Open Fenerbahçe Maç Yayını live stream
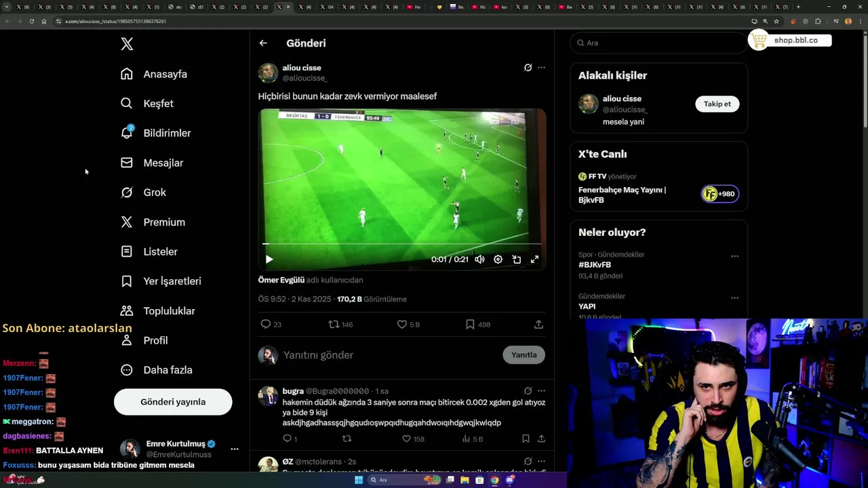The image size is (868, 488). tap(622, 195)
